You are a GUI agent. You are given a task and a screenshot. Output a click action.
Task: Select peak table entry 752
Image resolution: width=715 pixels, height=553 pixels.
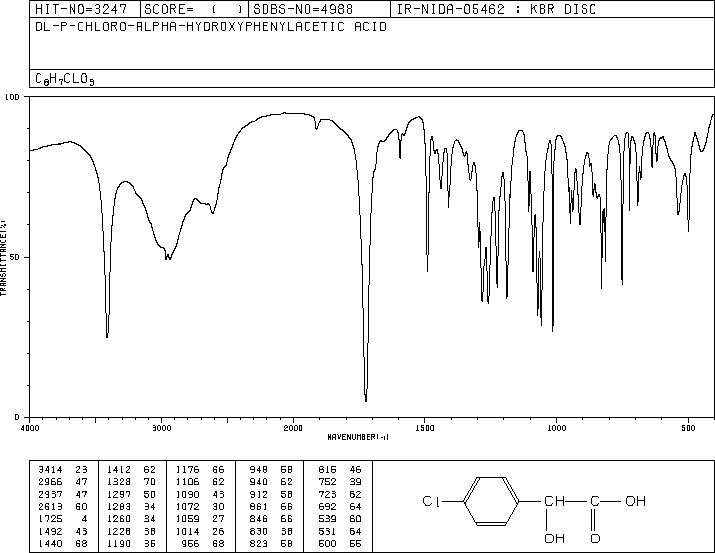coord(340,482)
